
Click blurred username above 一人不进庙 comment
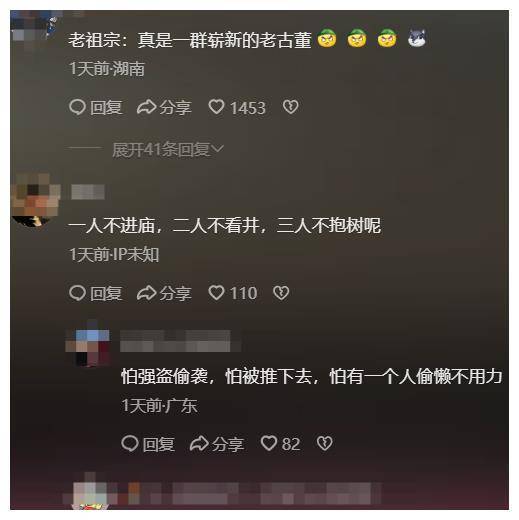[88, 192]
